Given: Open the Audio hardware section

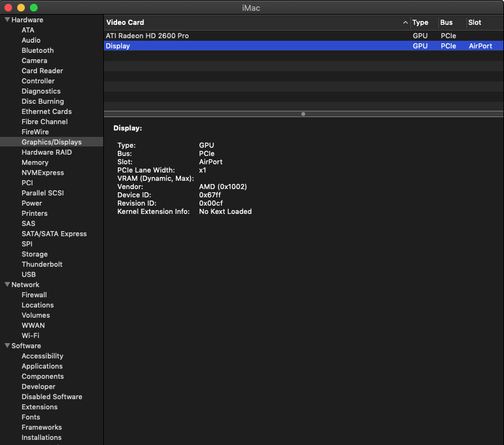Looking at the screenshot, I should point(31,40).
